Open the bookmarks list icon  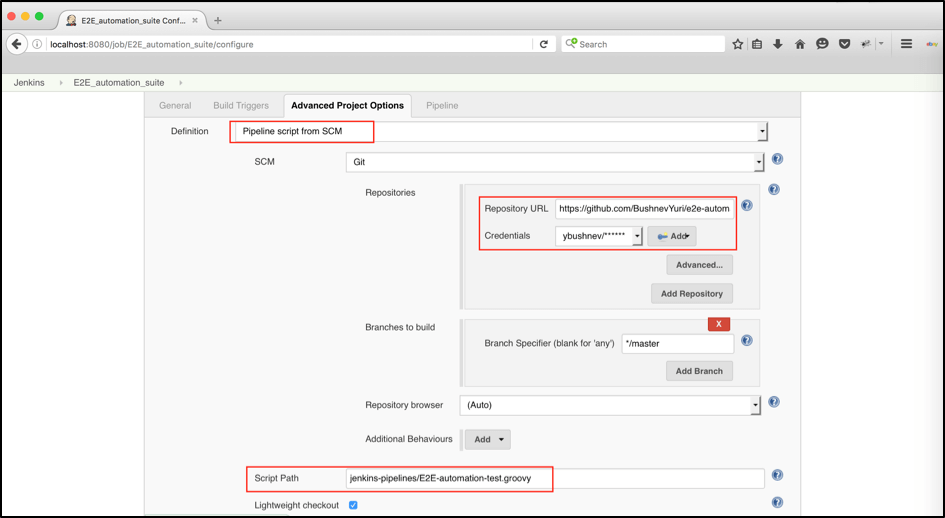[758, 44]
